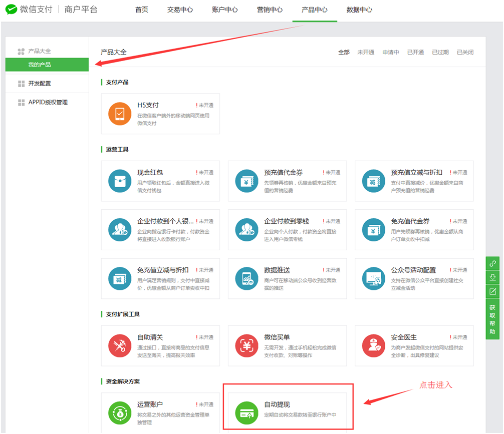Screen dimensions: 504x434
Task: Open the 自动提现 product title
Action: coord(277,404)
